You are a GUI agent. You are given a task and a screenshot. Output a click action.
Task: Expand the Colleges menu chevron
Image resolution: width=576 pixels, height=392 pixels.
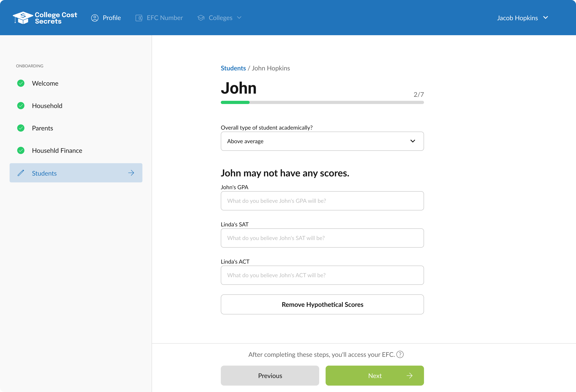click(x=239, y=18)
